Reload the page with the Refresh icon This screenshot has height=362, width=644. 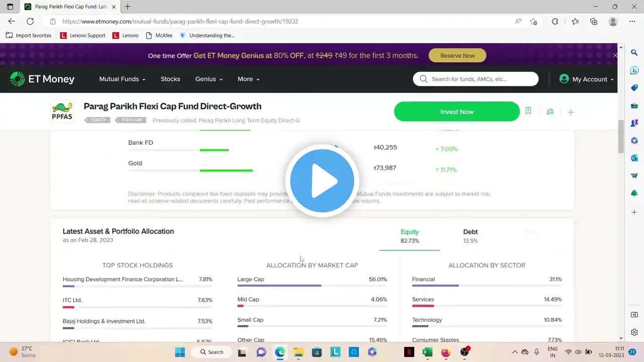pyautogui.click(x=30, y=22)
